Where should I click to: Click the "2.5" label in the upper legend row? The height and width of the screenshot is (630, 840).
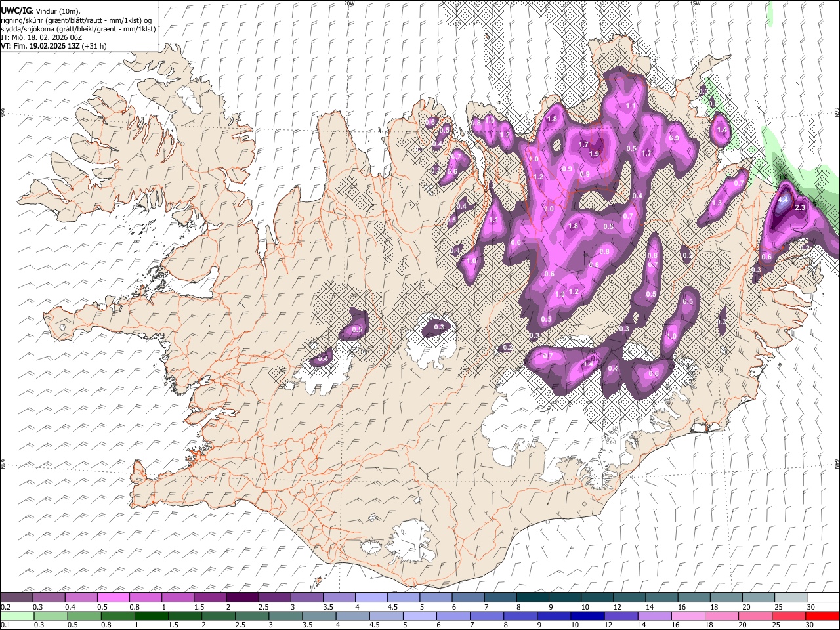262,606
